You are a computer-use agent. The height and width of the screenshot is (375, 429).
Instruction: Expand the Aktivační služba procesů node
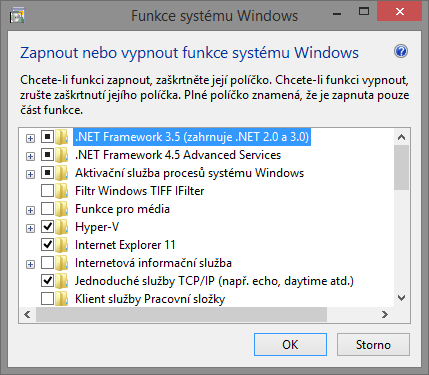tap(30, 174)
